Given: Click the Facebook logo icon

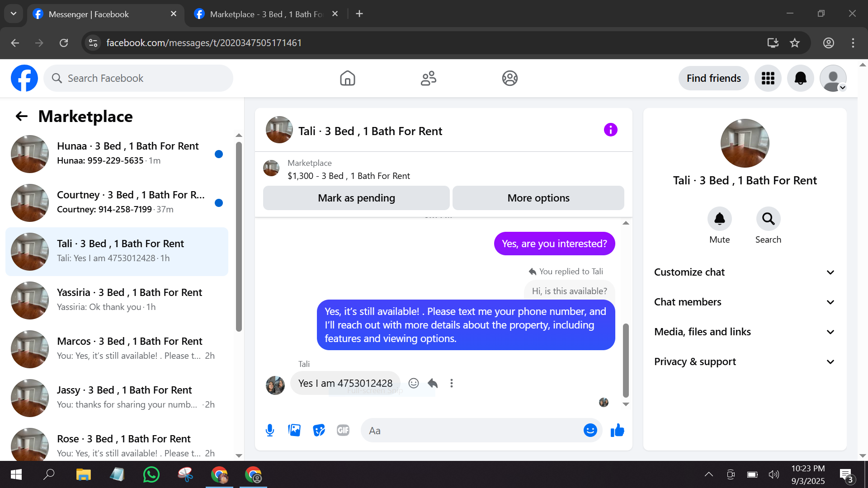Looking at the screenshot, I should [x=24, y=78].
